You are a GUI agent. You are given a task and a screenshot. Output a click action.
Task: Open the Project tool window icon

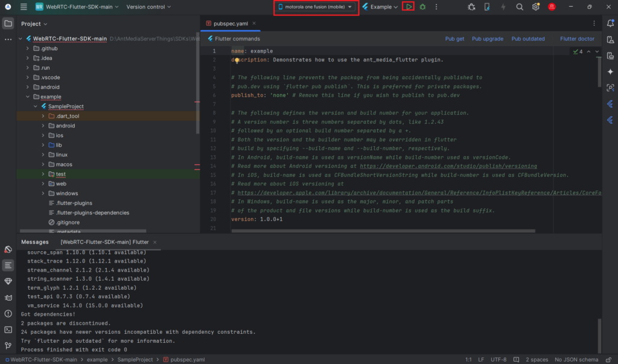click(8, 24)
